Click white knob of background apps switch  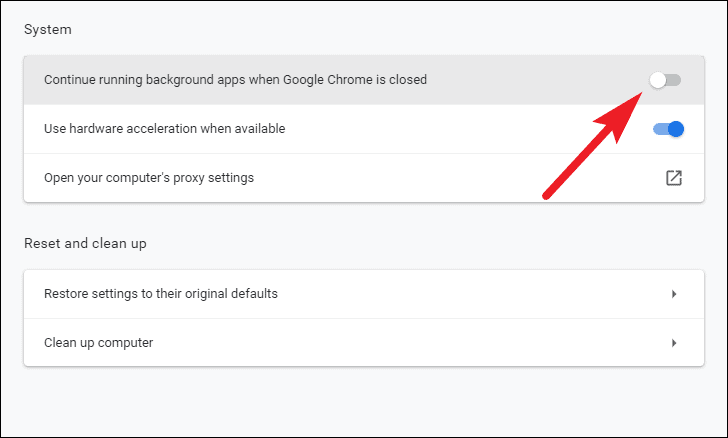[x=657, y=80]
